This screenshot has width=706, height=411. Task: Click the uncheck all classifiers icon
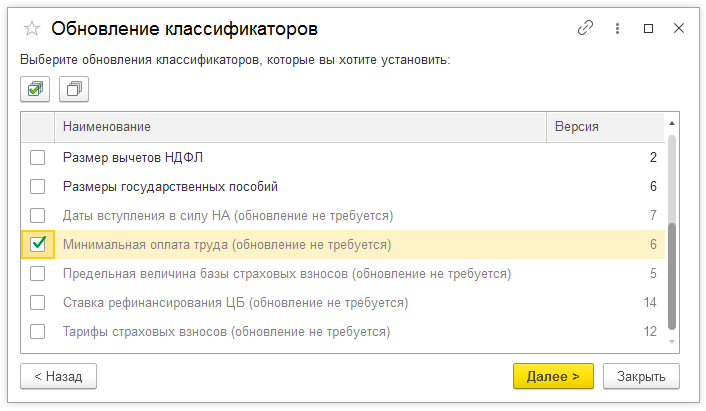point(74,89)
